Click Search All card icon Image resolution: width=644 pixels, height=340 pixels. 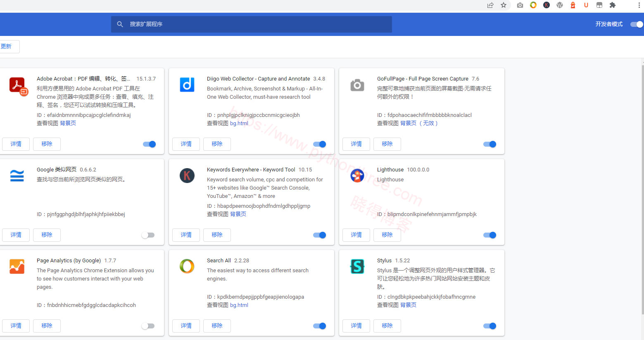click(187, 266)
